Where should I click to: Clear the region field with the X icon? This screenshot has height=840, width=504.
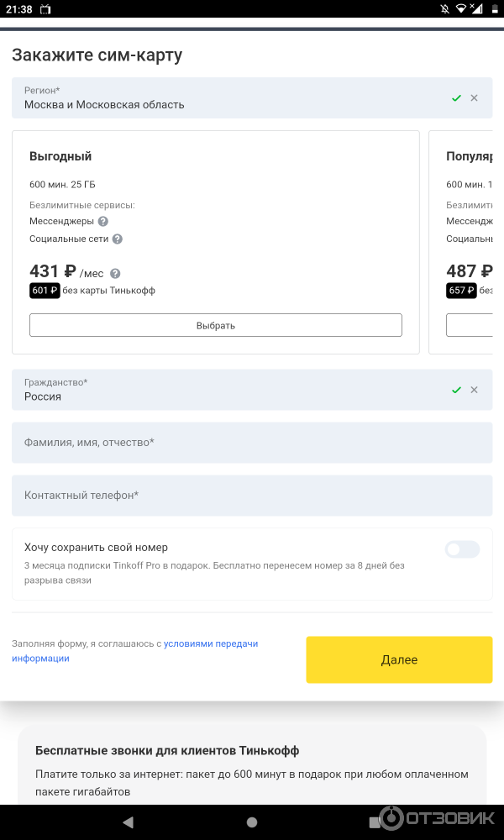(x=474, y=98)
